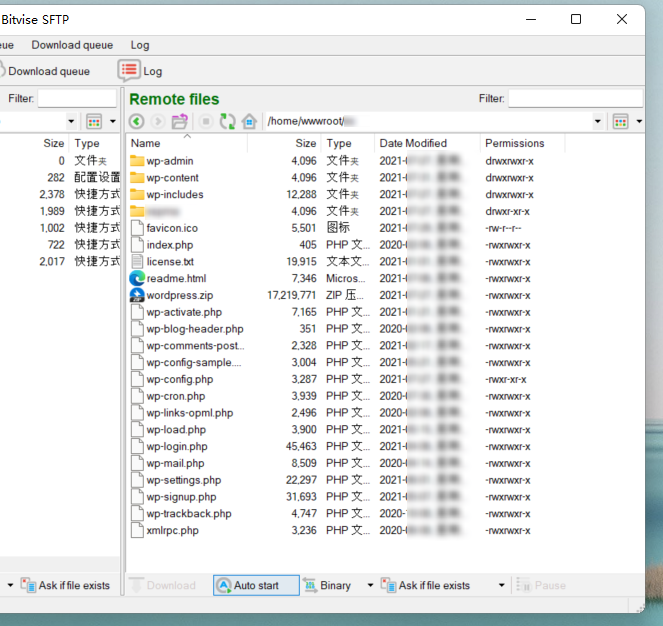Screen dimensions: 663x626
Task: Sort remote files by Date Modified column
Action: 427,143
